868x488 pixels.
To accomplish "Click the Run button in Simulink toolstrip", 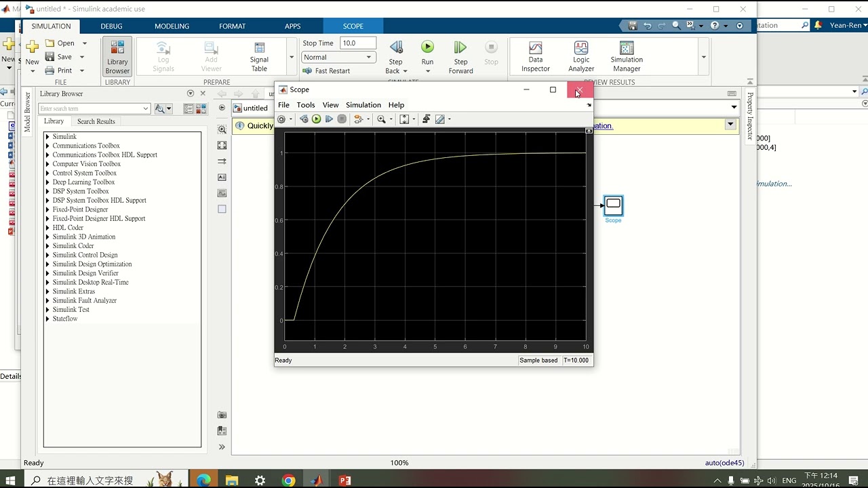I will (x=427, y=47).
